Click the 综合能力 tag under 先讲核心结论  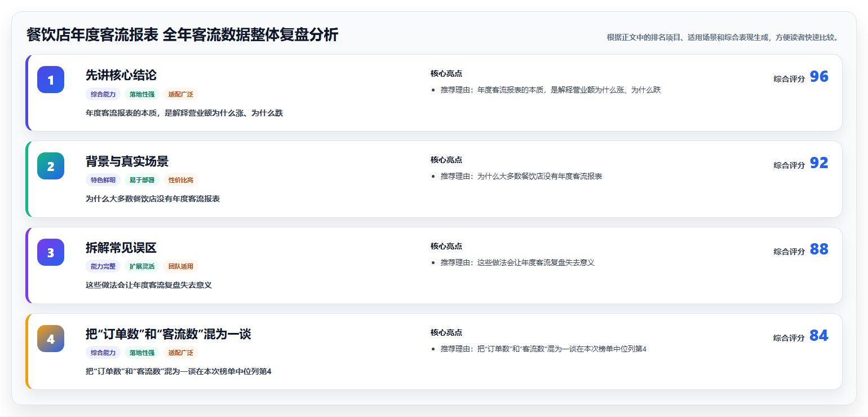tap(103, 94)
